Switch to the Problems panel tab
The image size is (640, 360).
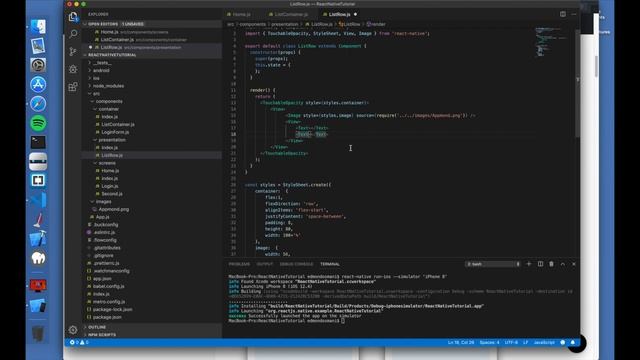click(x=239, y=264)
